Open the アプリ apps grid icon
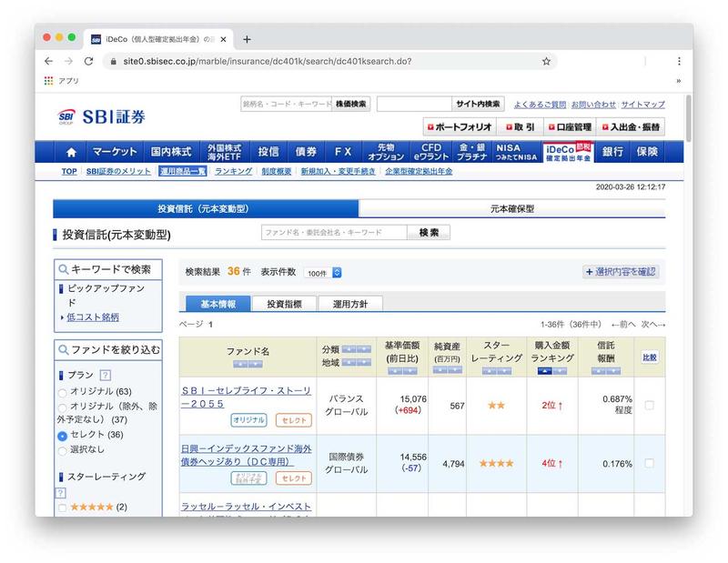Screen dimensions: 728x563 [x=49, y=81]
